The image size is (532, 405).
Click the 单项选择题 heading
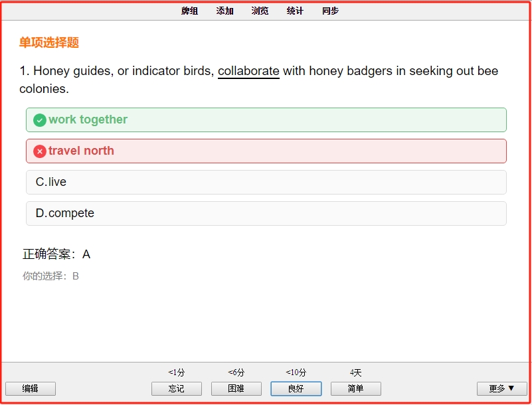pos(49,42)
